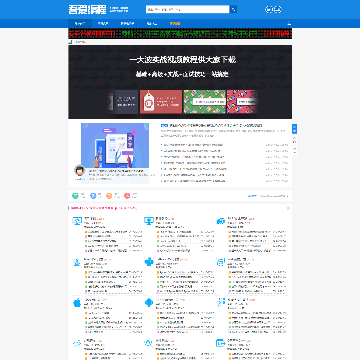Image resolution: width=360 pixels, height=360 pixels.
Task: Open the Android robot forum board
Action: tap(148, 303)
